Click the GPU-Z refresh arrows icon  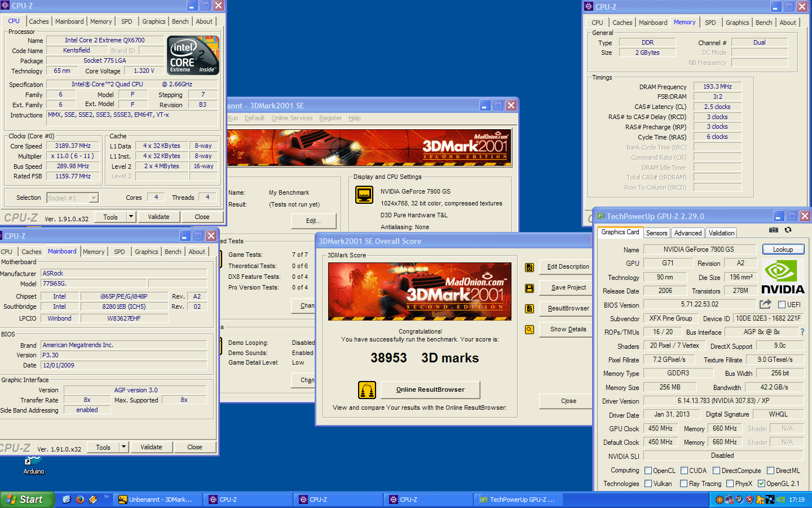[788, 230]
